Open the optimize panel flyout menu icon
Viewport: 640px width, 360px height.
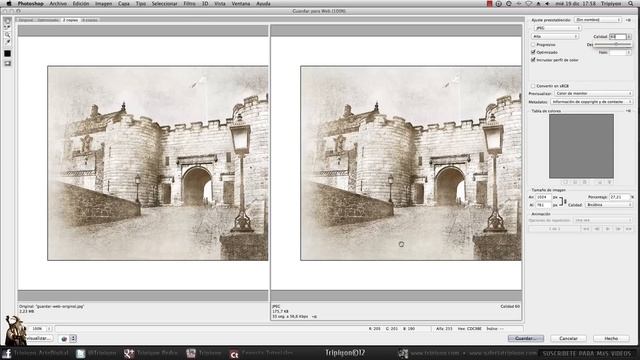coord(628,20)
